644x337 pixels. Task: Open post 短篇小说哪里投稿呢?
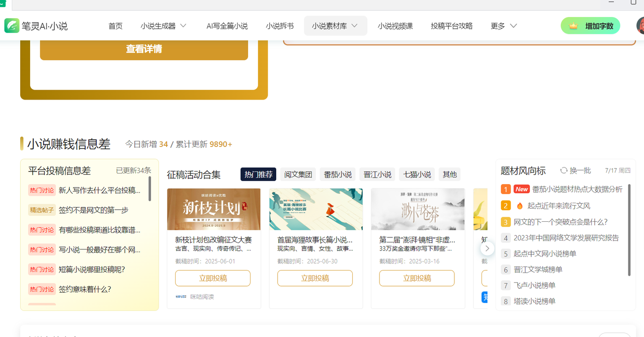tap(92, 270)
